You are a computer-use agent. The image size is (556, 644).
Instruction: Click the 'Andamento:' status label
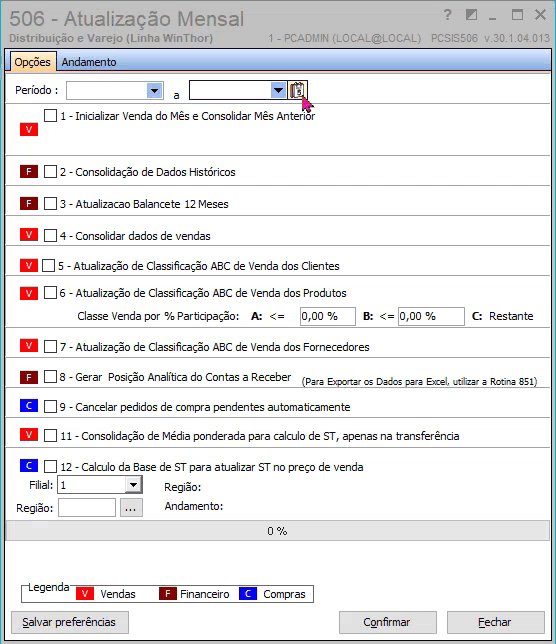(x=193, y=506)
